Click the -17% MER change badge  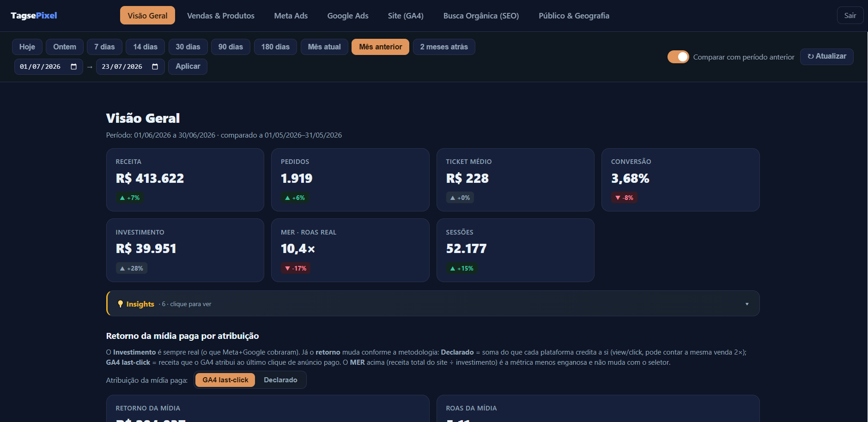click(296, 268)
